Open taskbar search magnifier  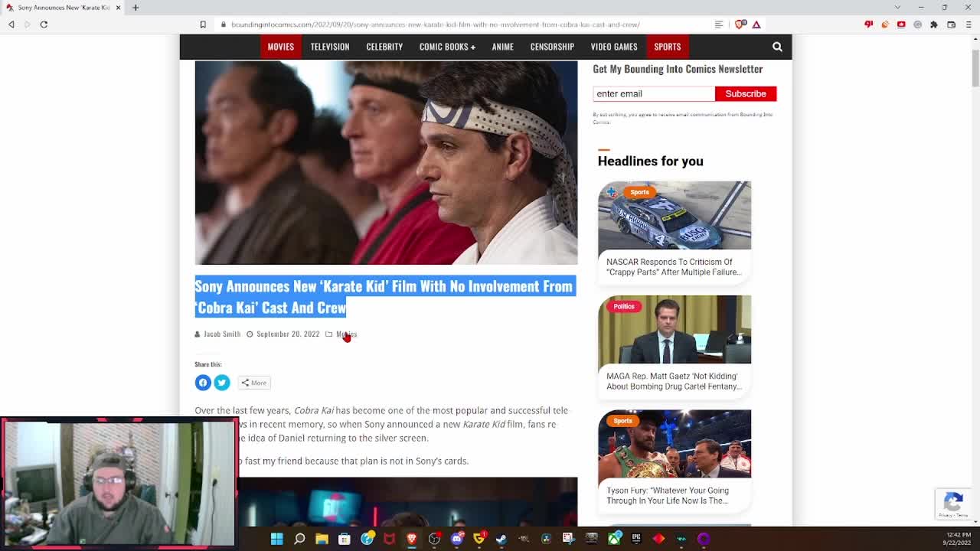pos(299,539)
